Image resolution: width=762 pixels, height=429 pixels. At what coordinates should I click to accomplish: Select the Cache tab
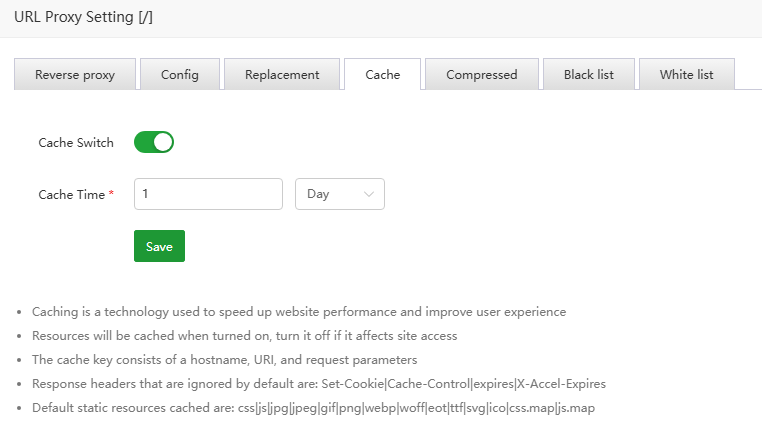click(382, 75)
